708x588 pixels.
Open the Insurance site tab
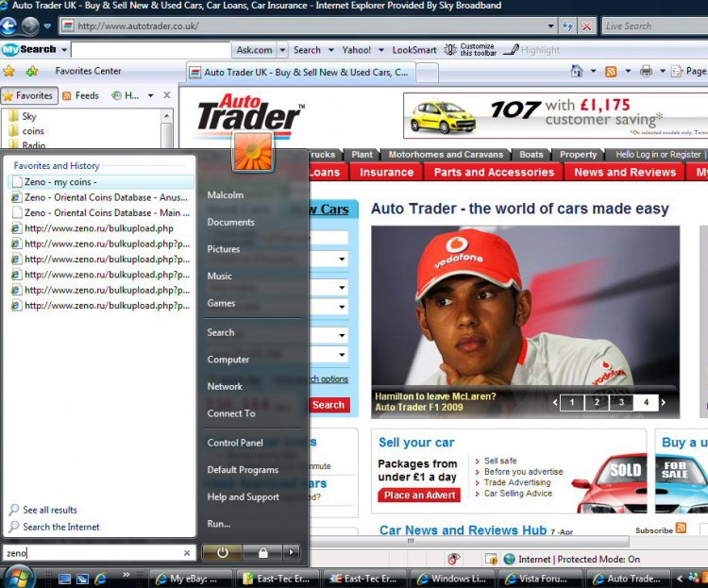386,172
